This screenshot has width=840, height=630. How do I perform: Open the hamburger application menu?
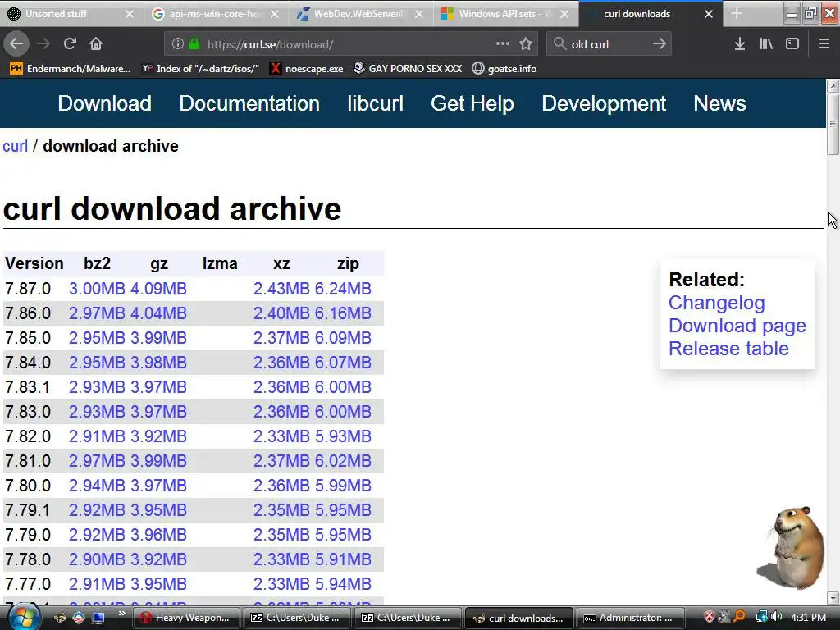point(824,44)
